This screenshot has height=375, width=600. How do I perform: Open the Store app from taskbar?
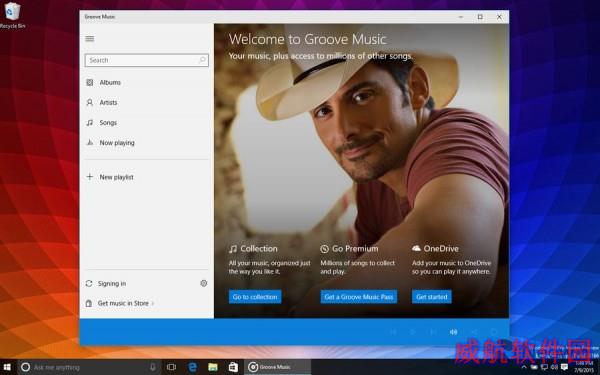[233, 367]
